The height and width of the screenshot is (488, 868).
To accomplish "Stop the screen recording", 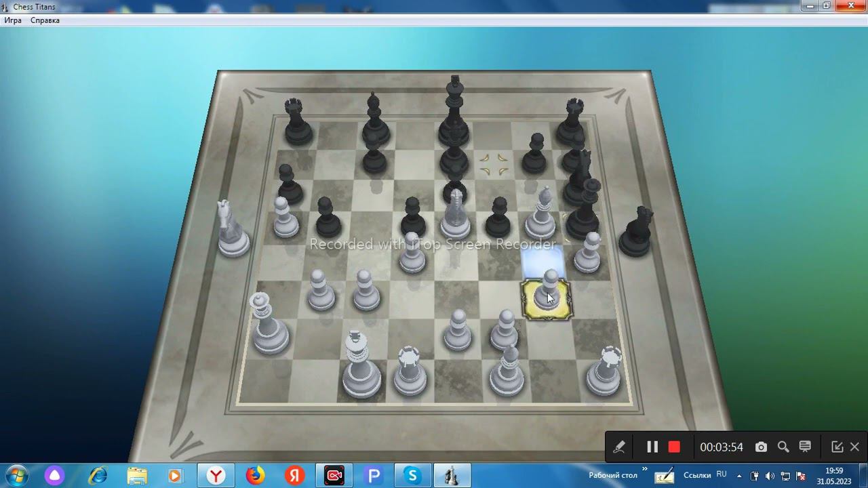I will (x=674, y=447).
